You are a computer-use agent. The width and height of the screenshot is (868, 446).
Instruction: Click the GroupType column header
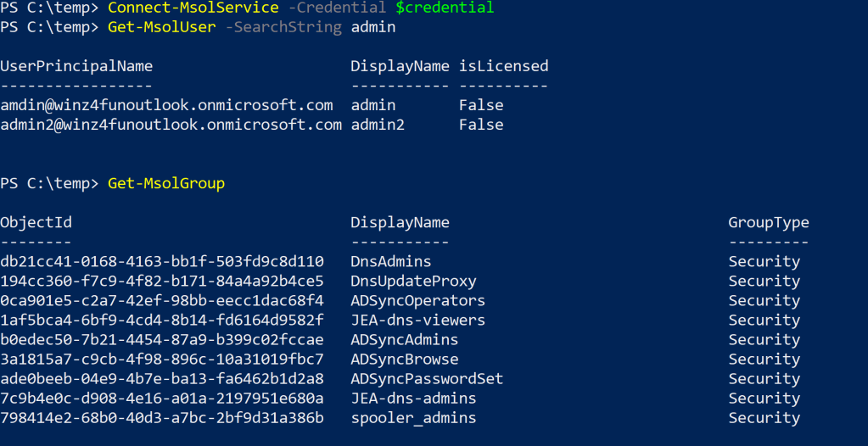(x=768, y=223)
